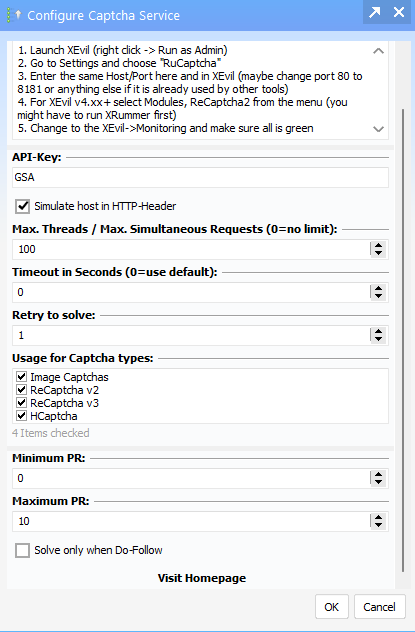Open the Visit Homepage link
415x632 pixels.
pos(201,578)
